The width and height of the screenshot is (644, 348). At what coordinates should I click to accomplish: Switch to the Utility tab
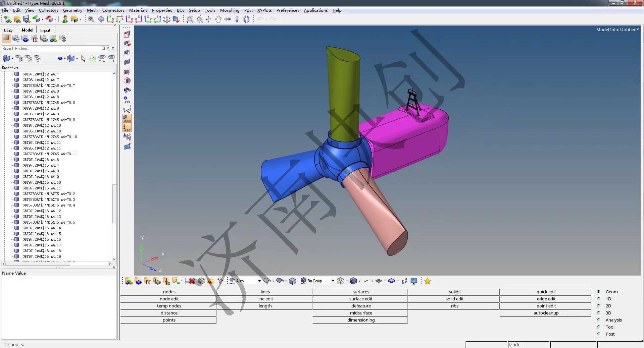pos(8,30)
